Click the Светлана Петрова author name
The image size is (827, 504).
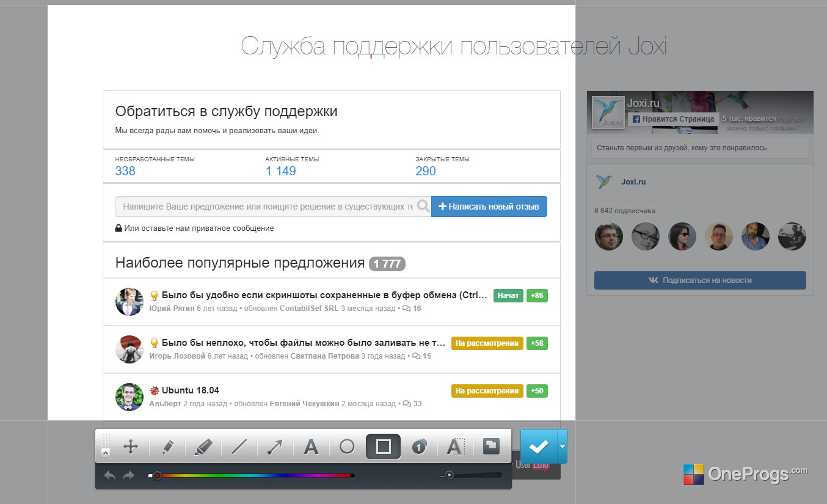coord(325,356)
